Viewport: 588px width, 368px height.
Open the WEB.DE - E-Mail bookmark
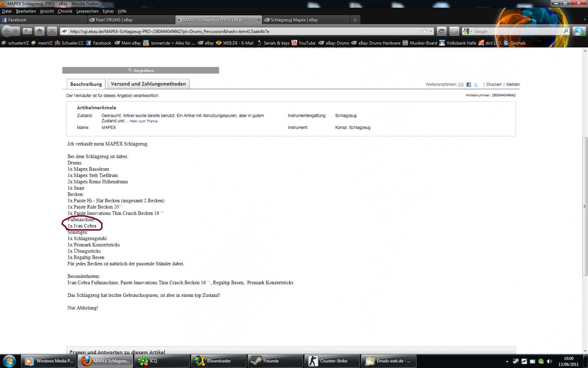click(x=234, y=43)
